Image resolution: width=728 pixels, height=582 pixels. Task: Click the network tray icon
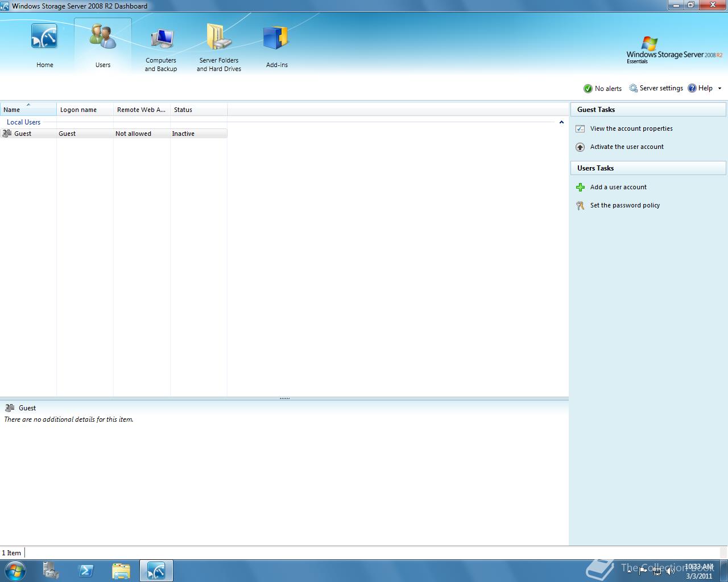(657, 571)
